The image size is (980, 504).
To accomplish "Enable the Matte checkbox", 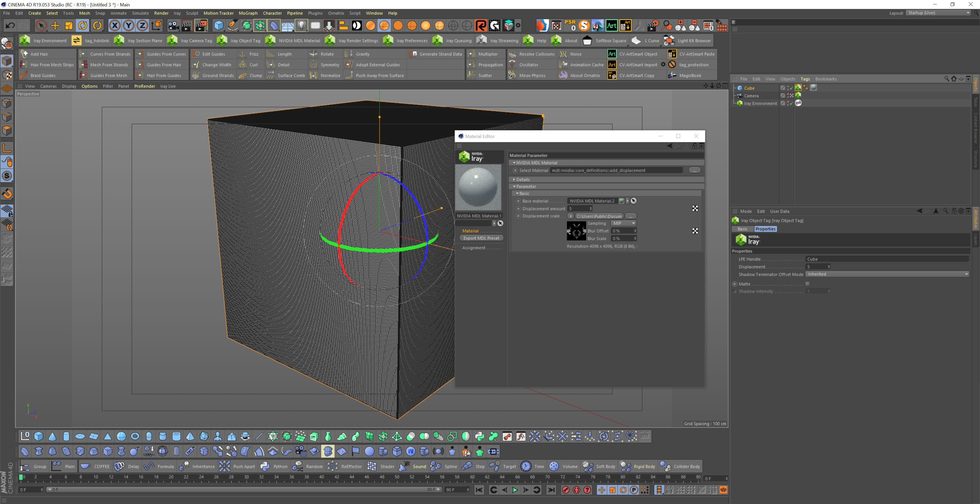I will click(x=807, y=284).
